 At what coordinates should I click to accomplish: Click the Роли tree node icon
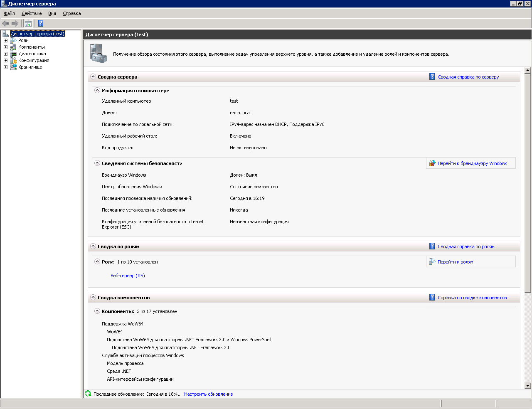tap(13, 40)
